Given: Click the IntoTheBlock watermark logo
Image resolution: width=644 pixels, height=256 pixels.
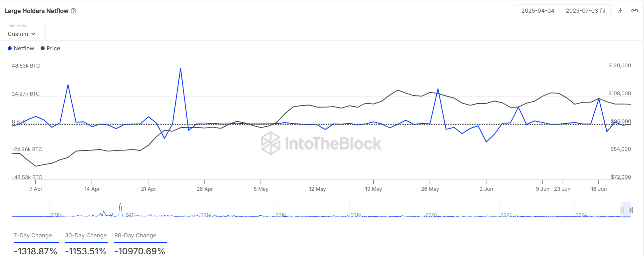Looking at the screenshot, I should (270, 143).
